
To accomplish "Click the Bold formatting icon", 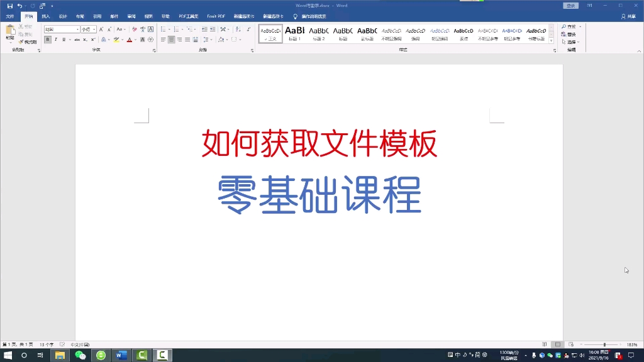I will (47, 38).
